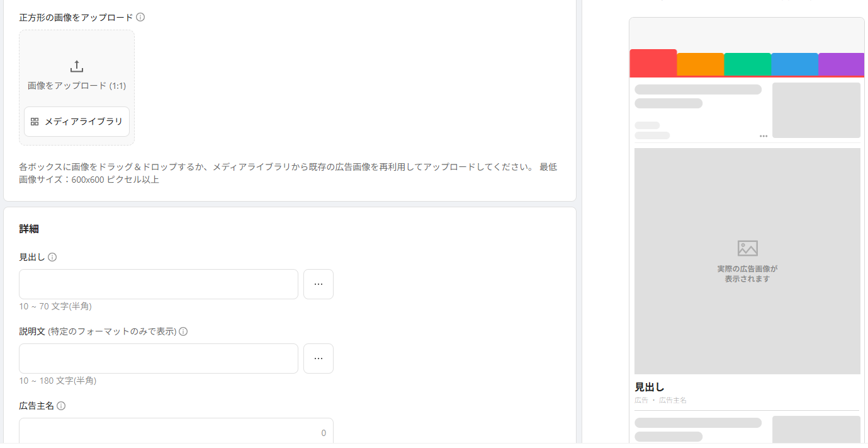Viewport: 868px width, 448px height.
Task: Click the 10 ~ 70 文字(半角) hint text
Action: click(x=55, y=306)
